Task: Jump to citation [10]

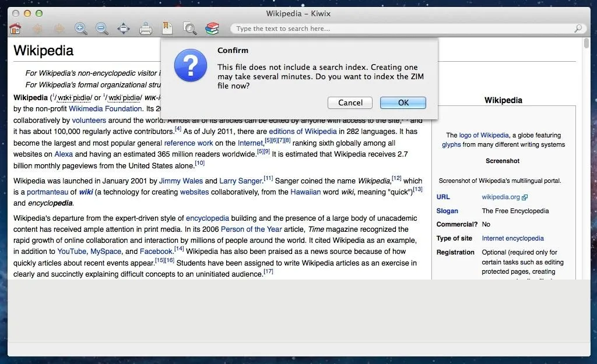Action: point(200,163)
